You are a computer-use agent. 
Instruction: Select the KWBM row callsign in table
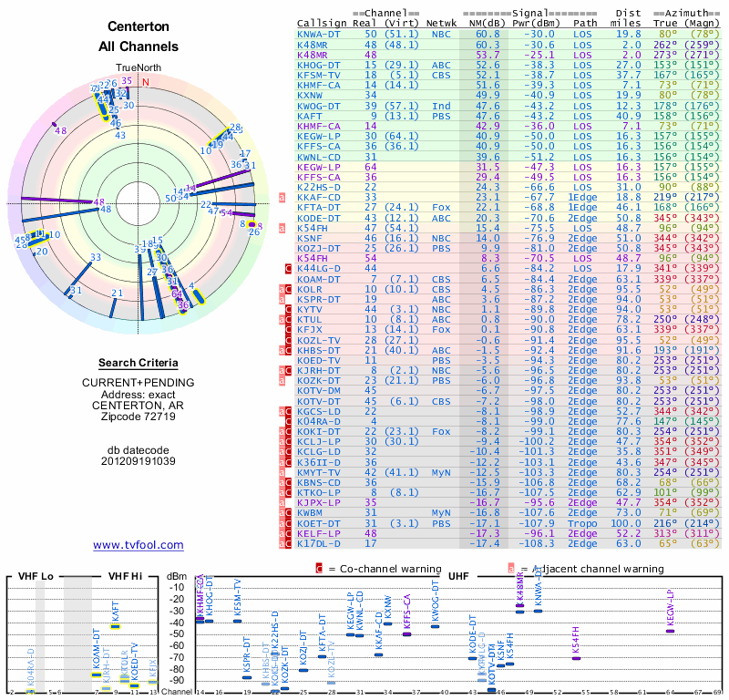[310, 513]
